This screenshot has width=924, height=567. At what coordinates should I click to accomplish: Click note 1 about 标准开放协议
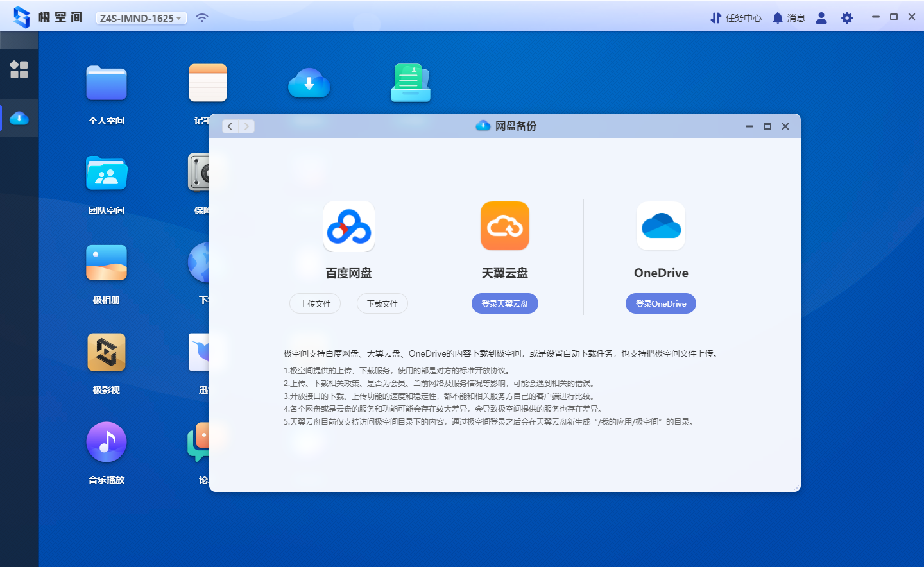398,370
